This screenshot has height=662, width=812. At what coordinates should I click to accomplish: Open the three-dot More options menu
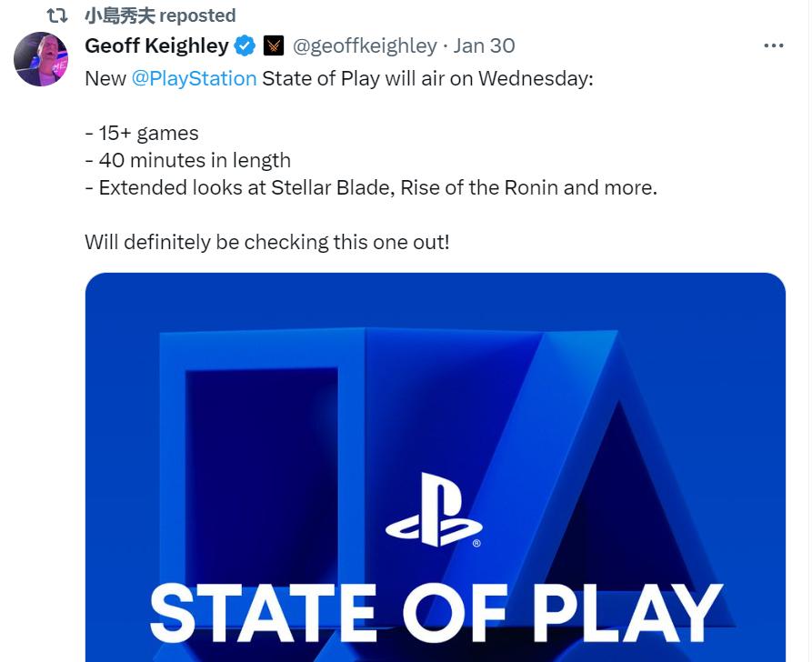[x=773, y=45]
